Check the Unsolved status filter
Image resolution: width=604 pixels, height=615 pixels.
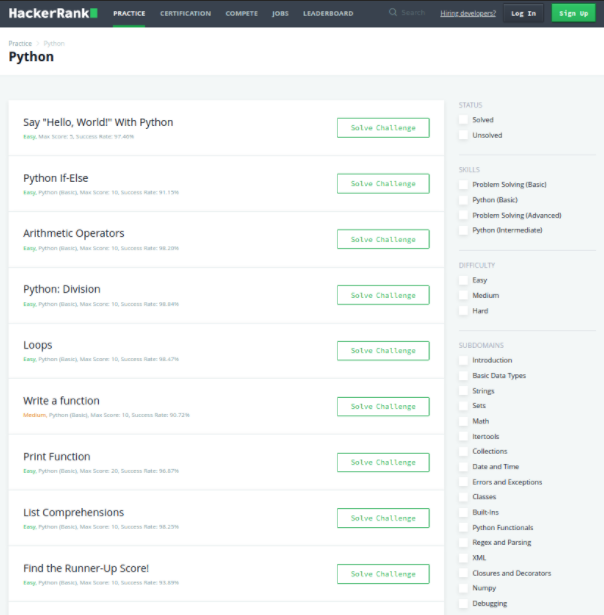click(x=464, y=135)
